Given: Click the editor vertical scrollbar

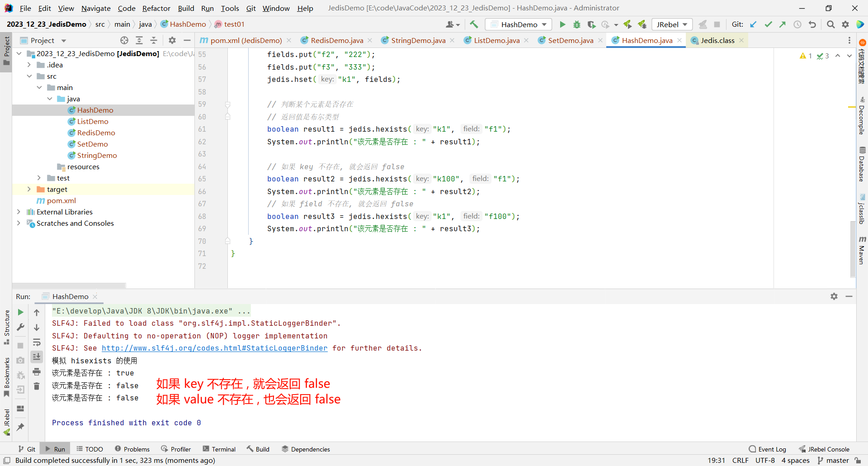Looking at the screenshot, I should tap(853, 249).
